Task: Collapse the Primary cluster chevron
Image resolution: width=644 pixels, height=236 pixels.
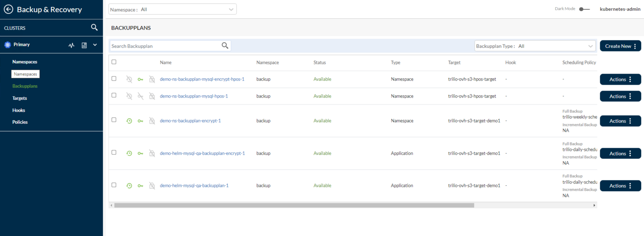Action: point(95,45)
